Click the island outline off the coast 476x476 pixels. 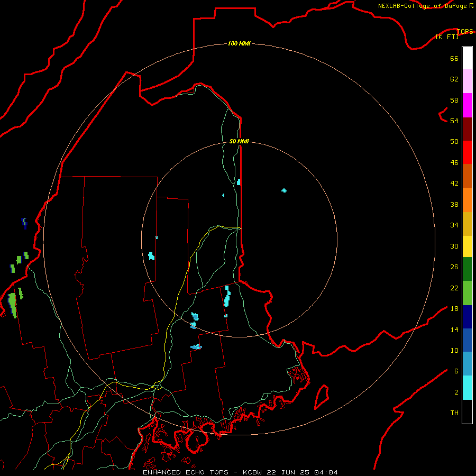click(x=322, y=397)
